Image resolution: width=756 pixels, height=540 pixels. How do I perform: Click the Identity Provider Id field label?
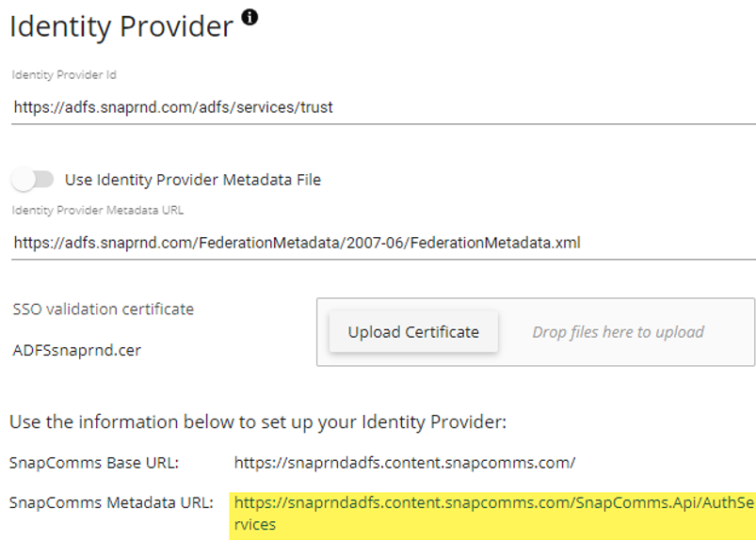(x=64, y=74)
